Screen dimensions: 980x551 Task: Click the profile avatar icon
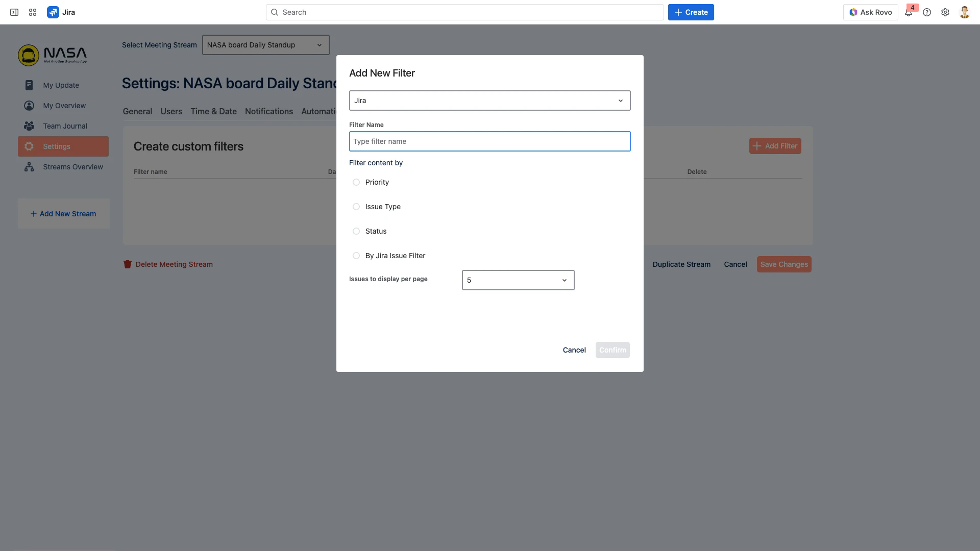(964, 12)
